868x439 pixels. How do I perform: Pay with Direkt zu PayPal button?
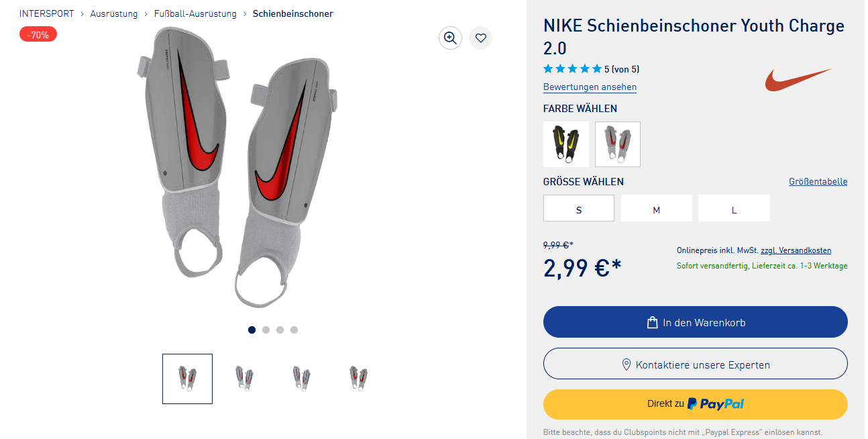pyautogui.click(x=695, y=404)
